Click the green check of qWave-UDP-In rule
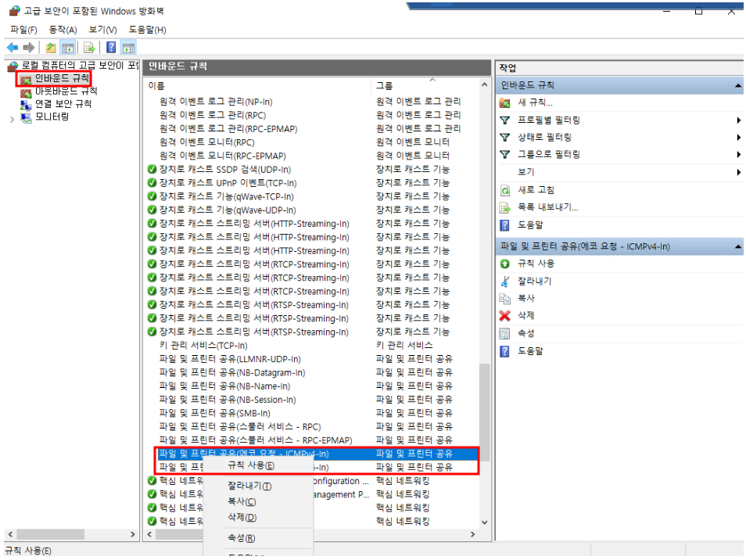Image resolution: width=746 pixels, height=560 pixels. pos(152,210)
